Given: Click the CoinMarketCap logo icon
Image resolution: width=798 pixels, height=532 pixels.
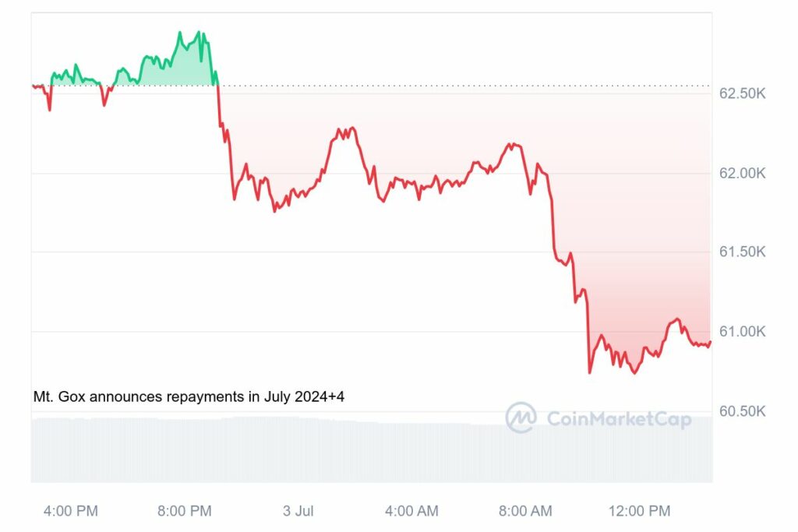Looking at the screenshot, I should pos(521,417).
